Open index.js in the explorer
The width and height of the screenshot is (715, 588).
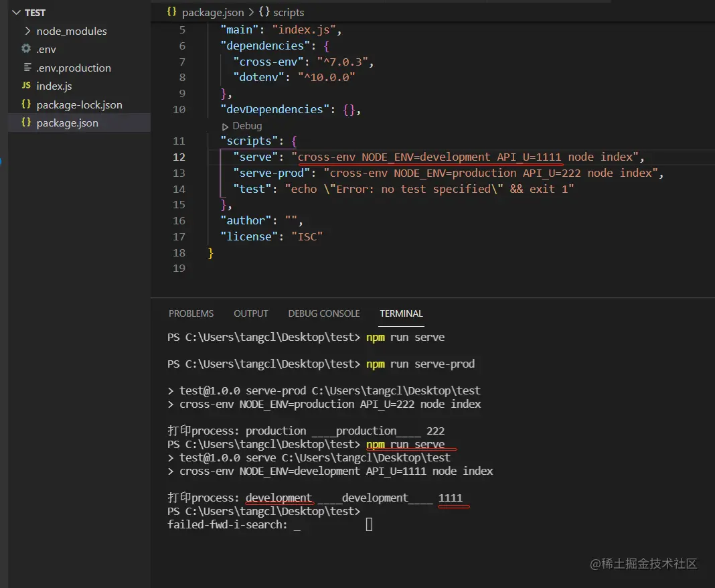point(54,86)
